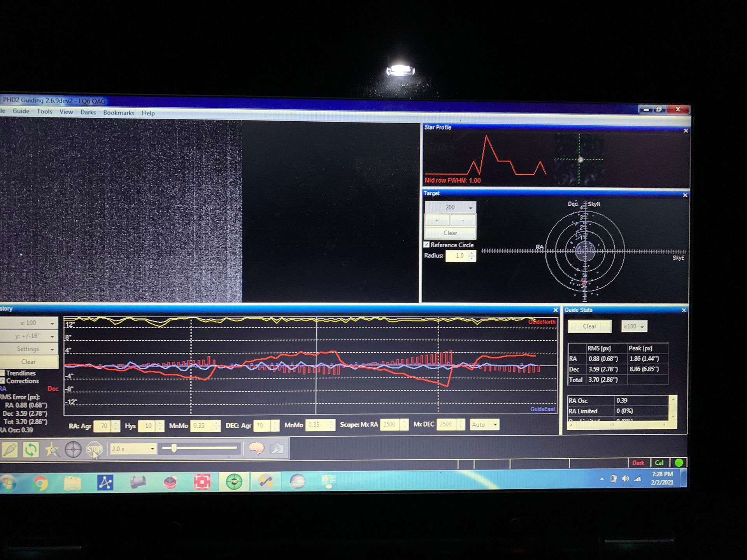Click the Mx RA 2500 field
747x560 pixels.
[x=391, y=424]
